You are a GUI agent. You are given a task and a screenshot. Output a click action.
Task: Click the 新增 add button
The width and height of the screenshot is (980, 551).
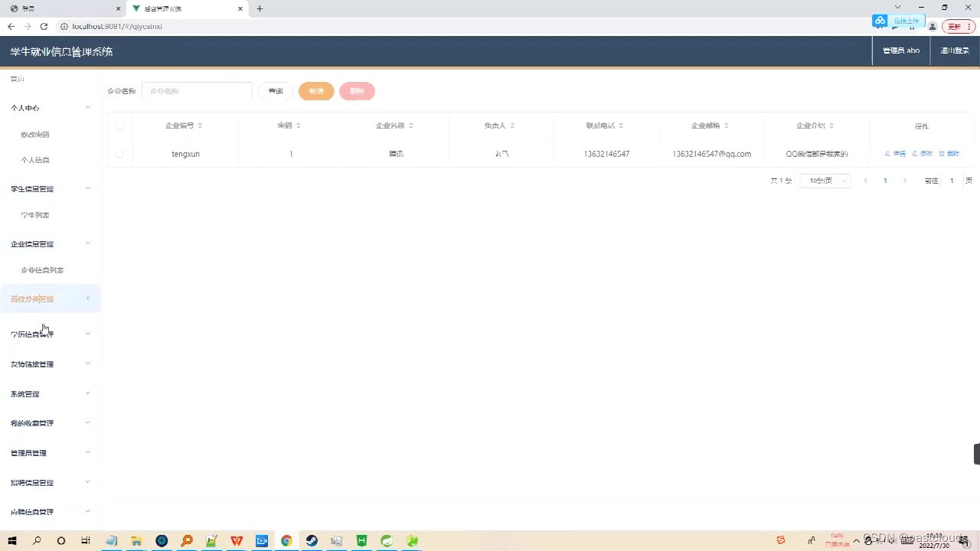tap(316, 91)
